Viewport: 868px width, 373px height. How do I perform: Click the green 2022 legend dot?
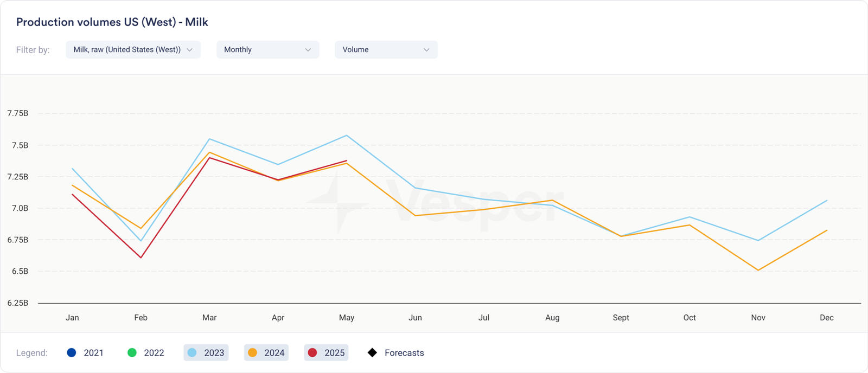(x=132, y=352)
